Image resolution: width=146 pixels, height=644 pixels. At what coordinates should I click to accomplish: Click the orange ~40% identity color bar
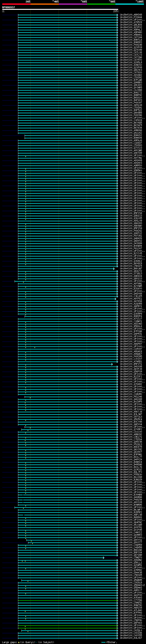click(45, 4)
